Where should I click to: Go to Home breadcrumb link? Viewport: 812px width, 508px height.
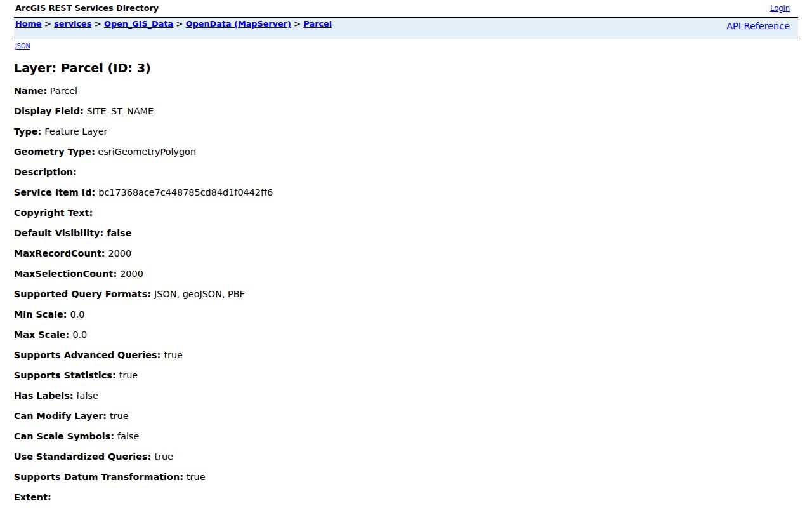(x=28, y=24)
